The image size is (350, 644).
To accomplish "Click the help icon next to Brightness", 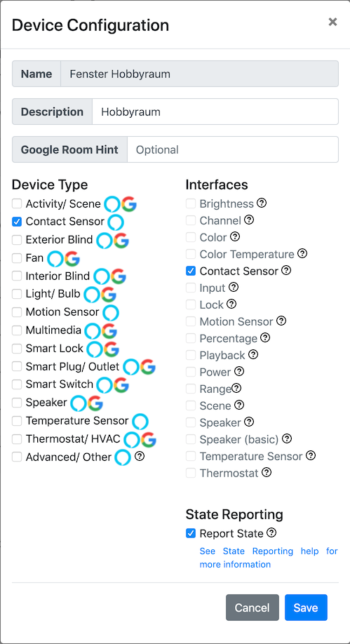I will click(x=262, y=203).
